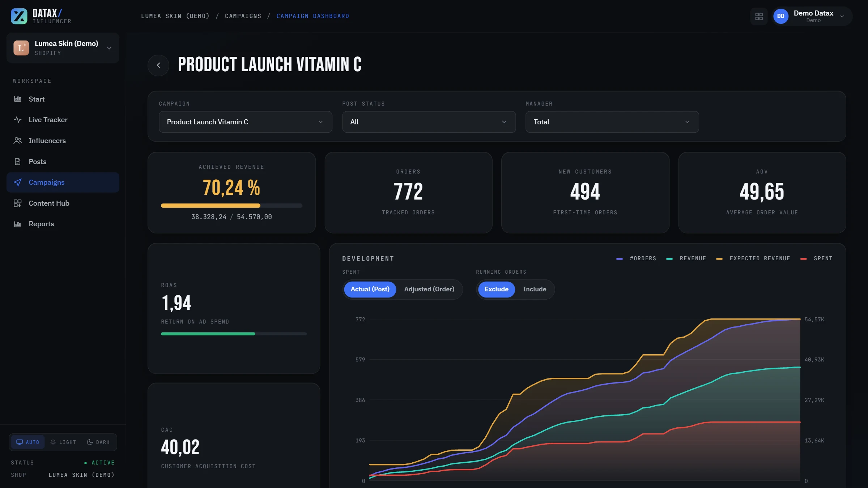Click the Content Hub grid icon
This screenshot has width=868, height=488.
(18, 203)
